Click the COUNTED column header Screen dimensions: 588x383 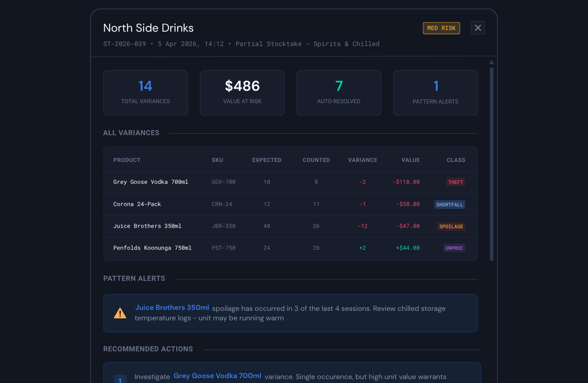(x=316, y=160)
